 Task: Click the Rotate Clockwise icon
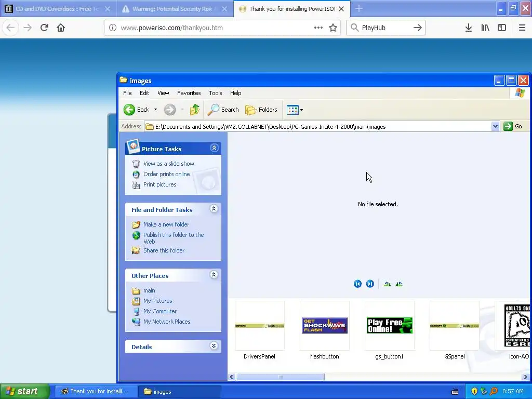pos(387,284)
